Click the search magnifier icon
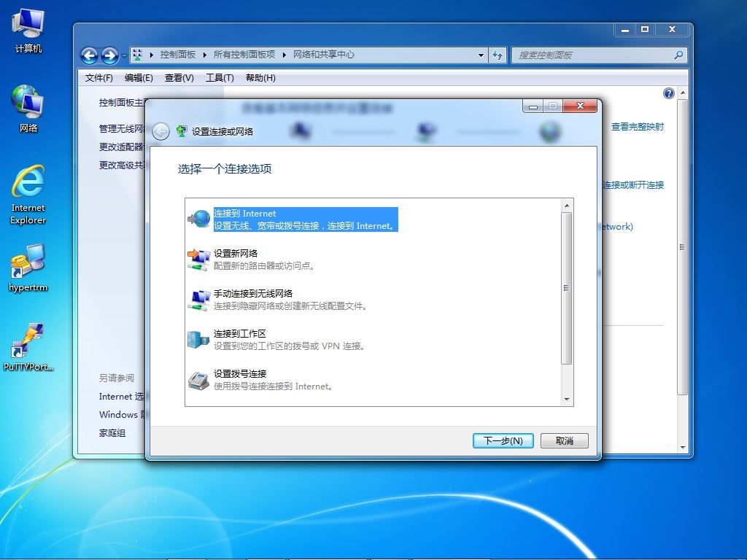The image size is (747, 560). [678, 55]
